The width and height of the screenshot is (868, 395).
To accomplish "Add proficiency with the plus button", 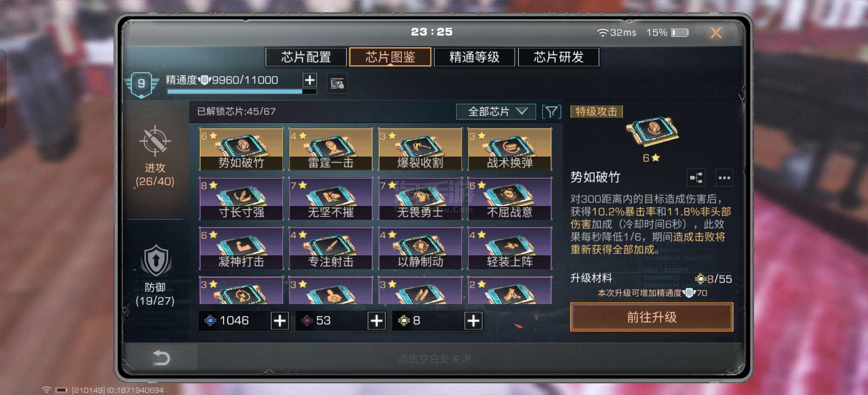I will pos(310,80).
